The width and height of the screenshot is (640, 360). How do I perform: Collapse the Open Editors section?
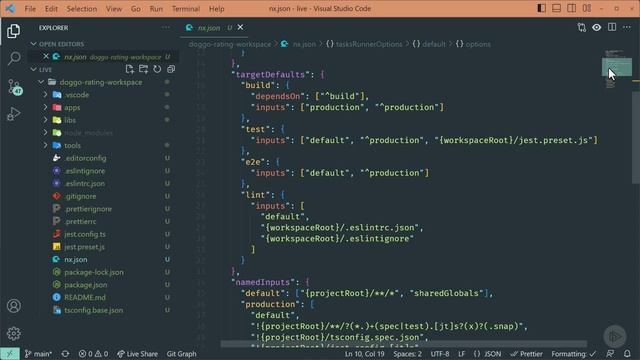point(33,44)
